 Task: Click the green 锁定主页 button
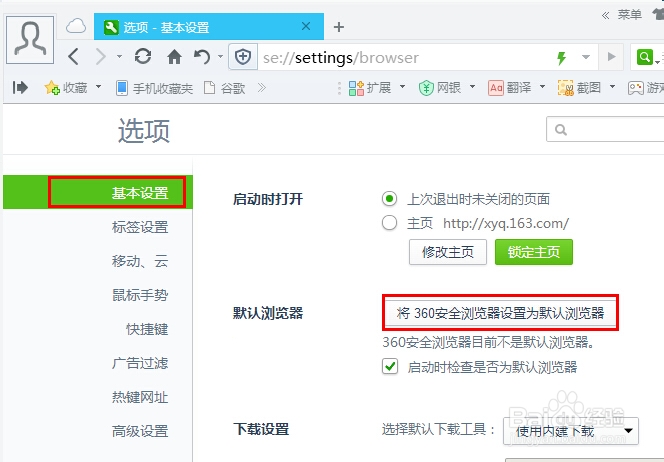(534, 252)
